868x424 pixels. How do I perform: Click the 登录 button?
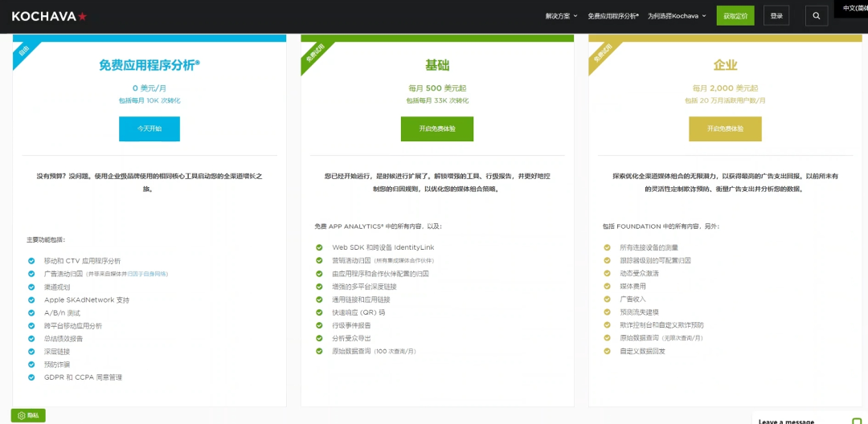pos(776,16)
